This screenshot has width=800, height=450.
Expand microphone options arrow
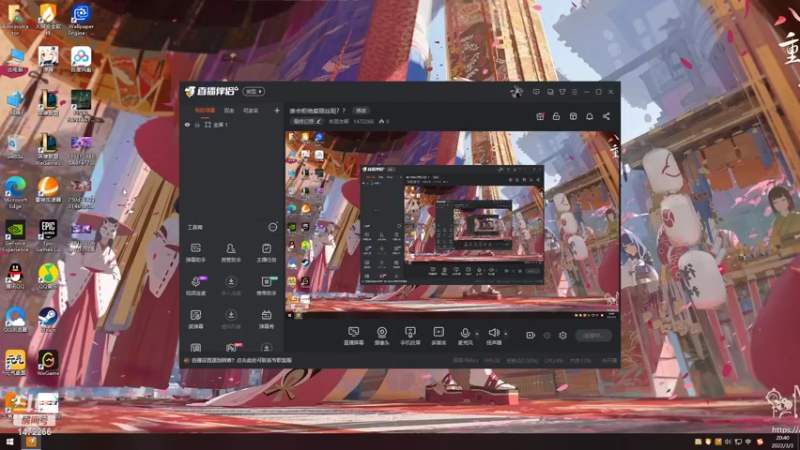click(x=477, y=334)
